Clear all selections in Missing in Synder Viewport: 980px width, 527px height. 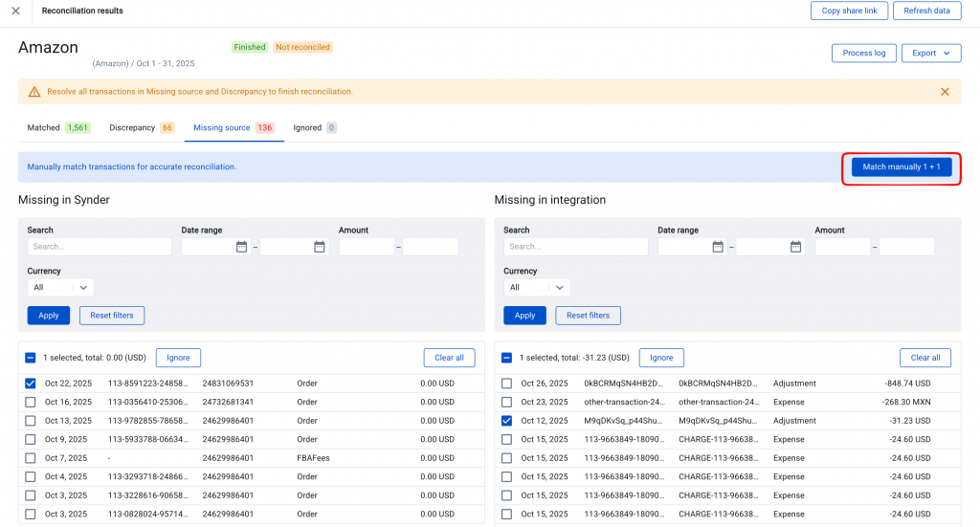(449, 358)
